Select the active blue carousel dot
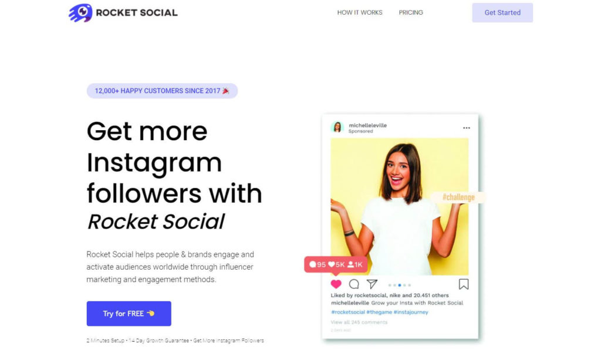601x364 pixels. tap(399, 285)
